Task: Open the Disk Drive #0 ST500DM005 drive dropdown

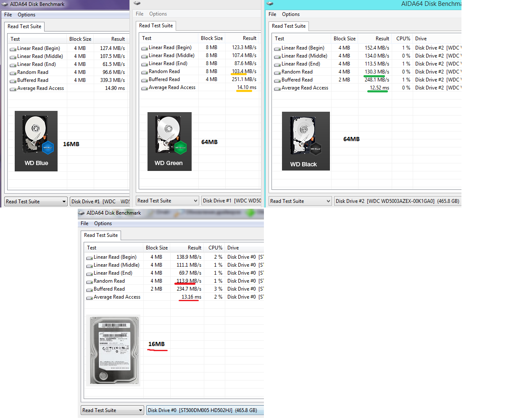Action: 205,410
